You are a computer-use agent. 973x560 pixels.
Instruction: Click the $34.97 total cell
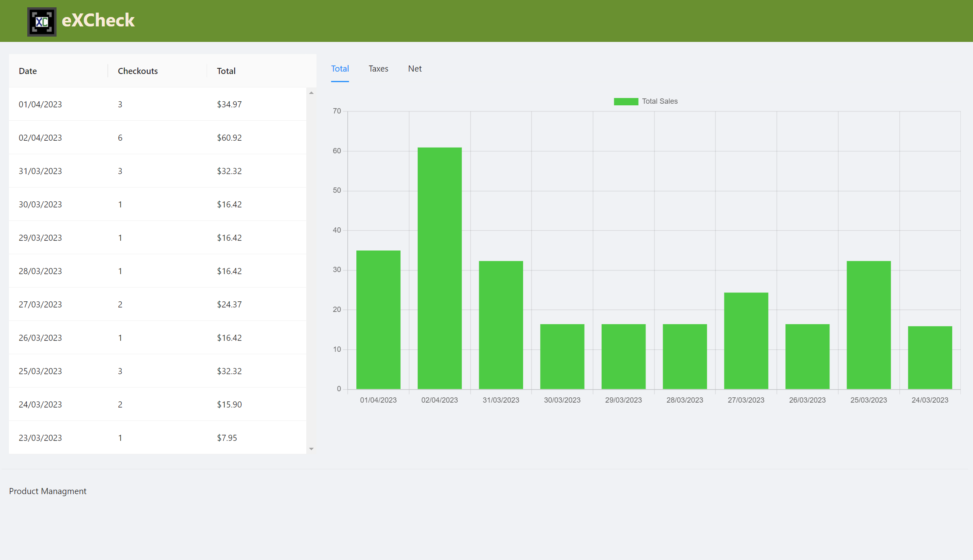coord(229,105)
